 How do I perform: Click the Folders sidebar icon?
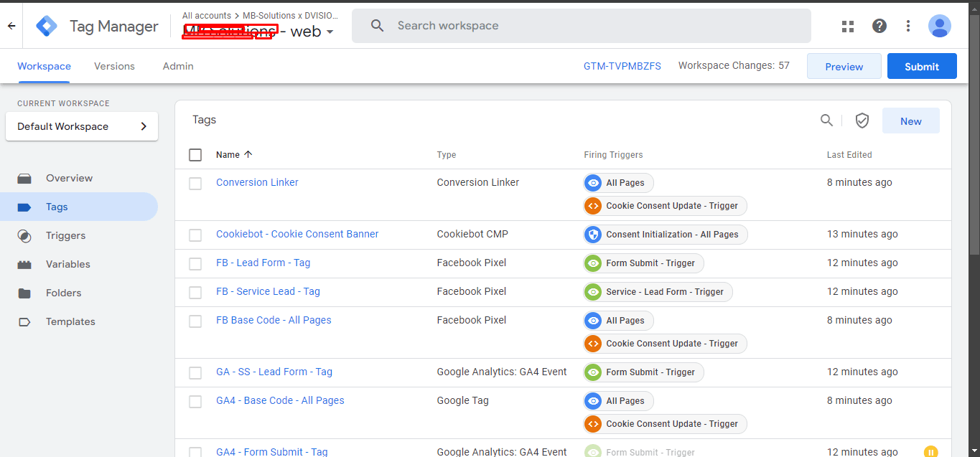click(x=24, y=293)
